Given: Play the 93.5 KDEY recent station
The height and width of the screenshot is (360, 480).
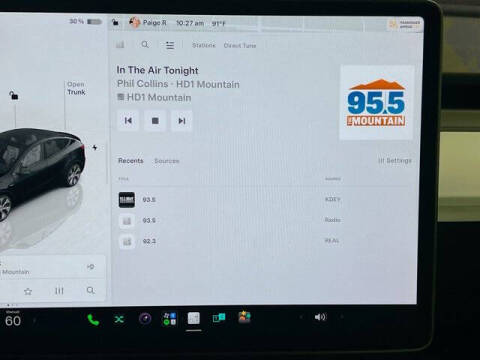Looking at the screenshot, I should click(x=264, y=200).
